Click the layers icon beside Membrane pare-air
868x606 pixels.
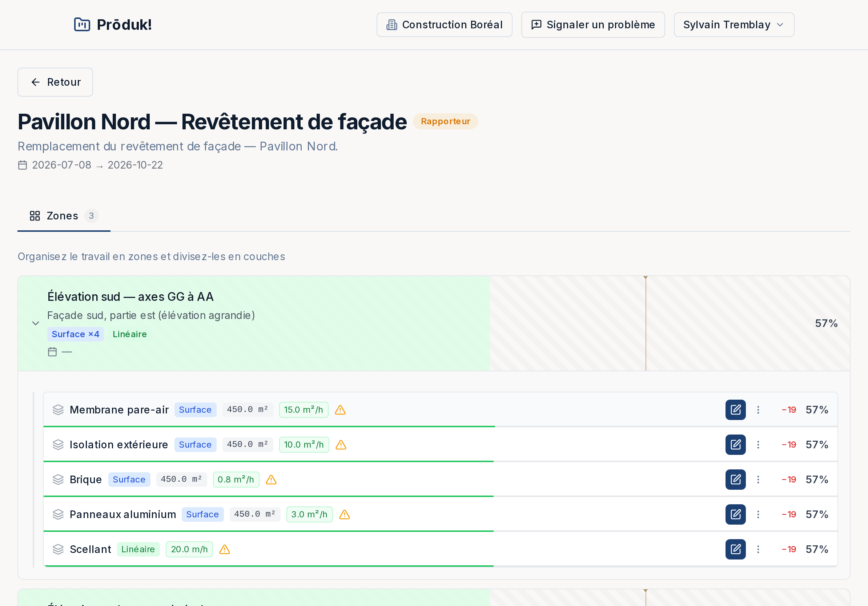(58, 409)
